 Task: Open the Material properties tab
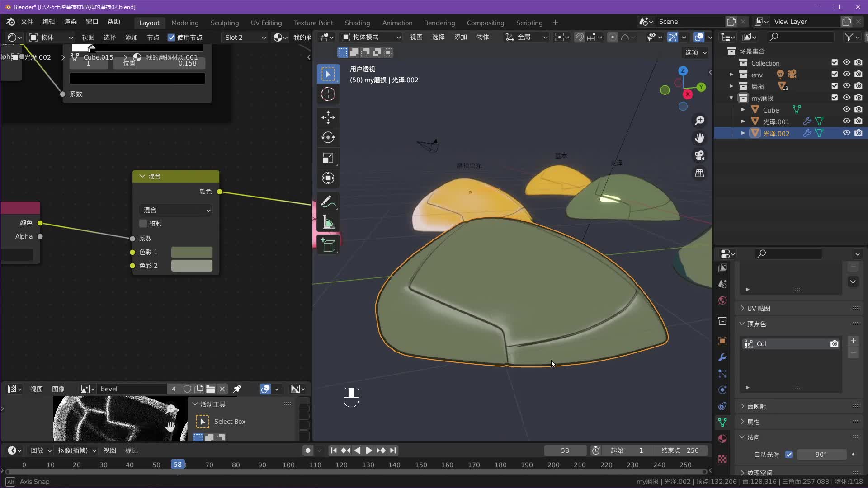click(x=722, y=439)
